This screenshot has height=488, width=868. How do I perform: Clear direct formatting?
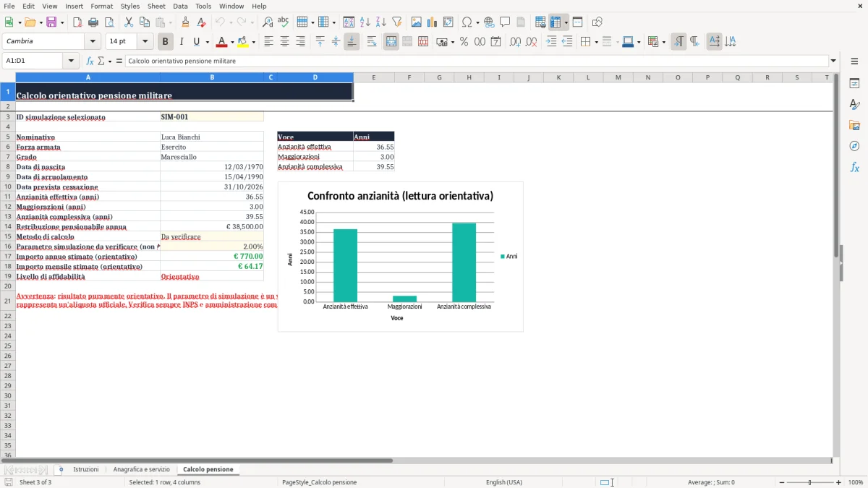pos(202,22)
